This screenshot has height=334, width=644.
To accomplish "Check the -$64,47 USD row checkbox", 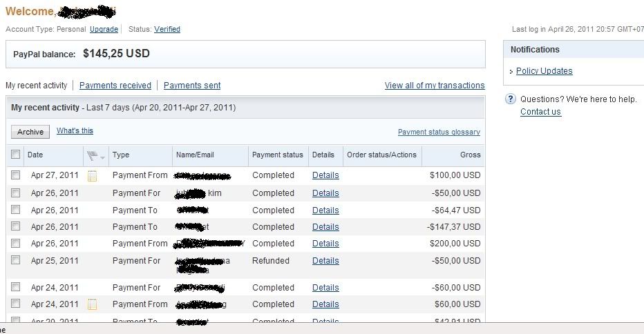I will click(16, 210).
